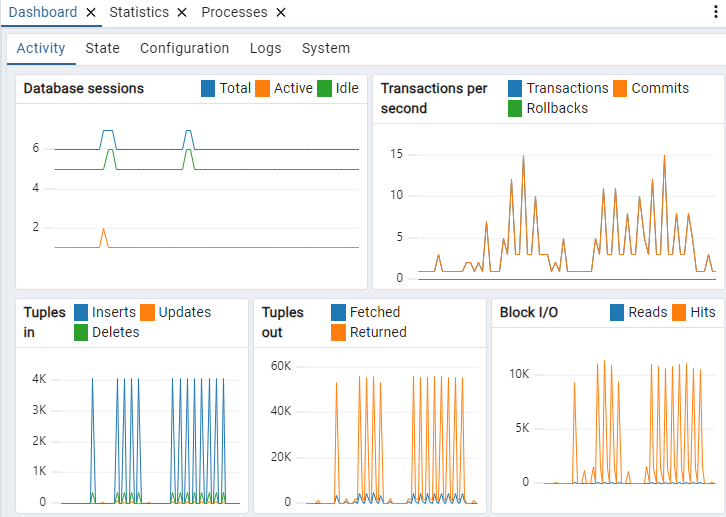Click the Transactions per second chart area
The width and height of the screenshot is (726, 517).
[548, 210]
